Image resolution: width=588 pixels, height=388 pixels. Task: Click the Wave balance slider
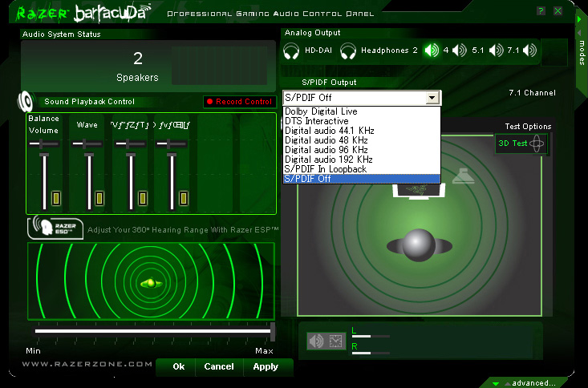tap(87, 143)
